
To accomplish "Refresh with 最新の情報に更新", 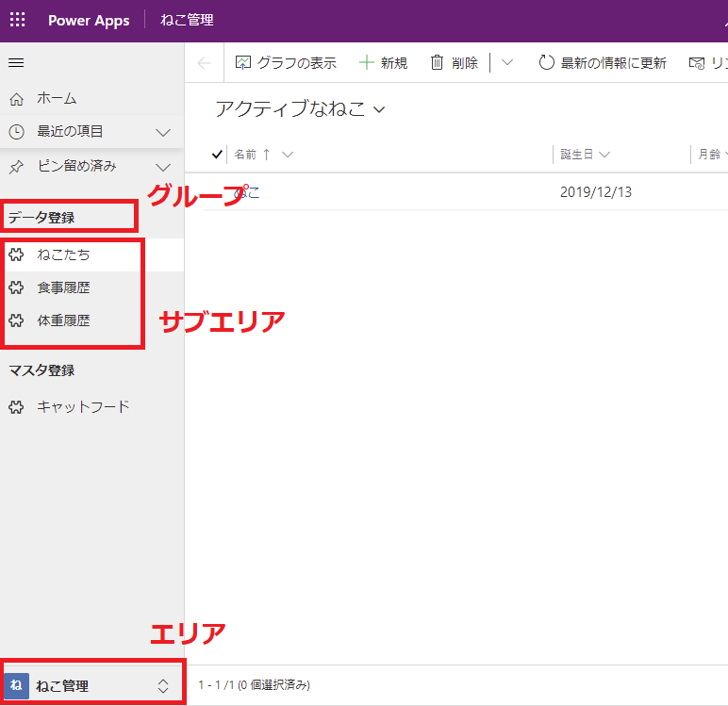I will [x=603, y=63].
